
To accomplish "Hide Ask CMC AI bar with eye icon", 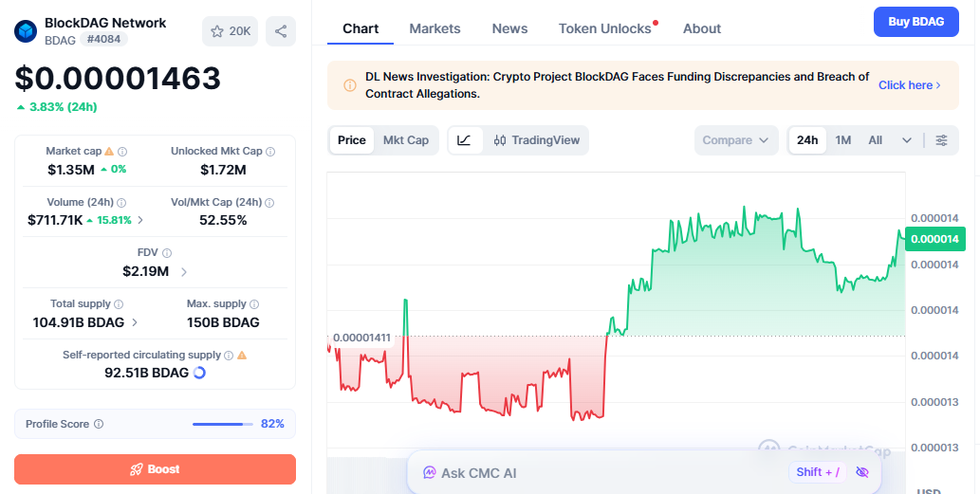I will click(x=862, y=472).
